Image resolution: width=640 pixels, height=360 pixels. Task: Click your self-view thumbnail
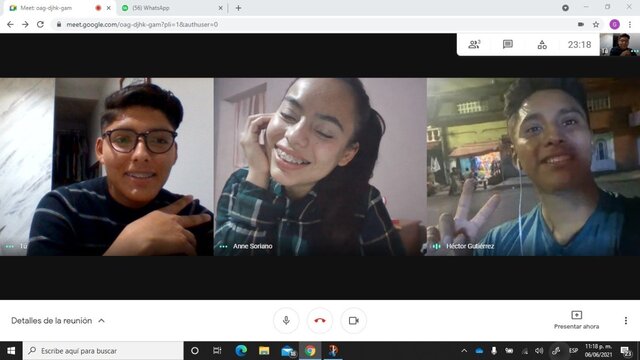pos(620,44)
